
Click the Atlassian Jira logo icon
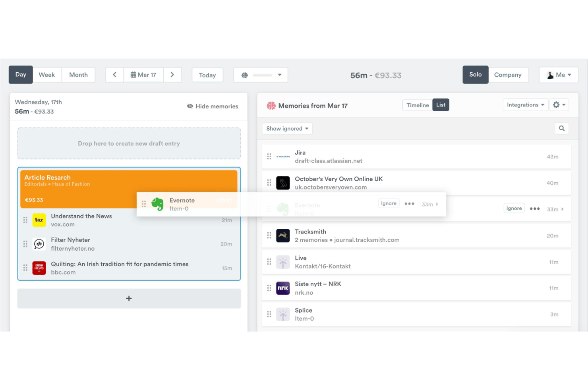click(283, 156)
